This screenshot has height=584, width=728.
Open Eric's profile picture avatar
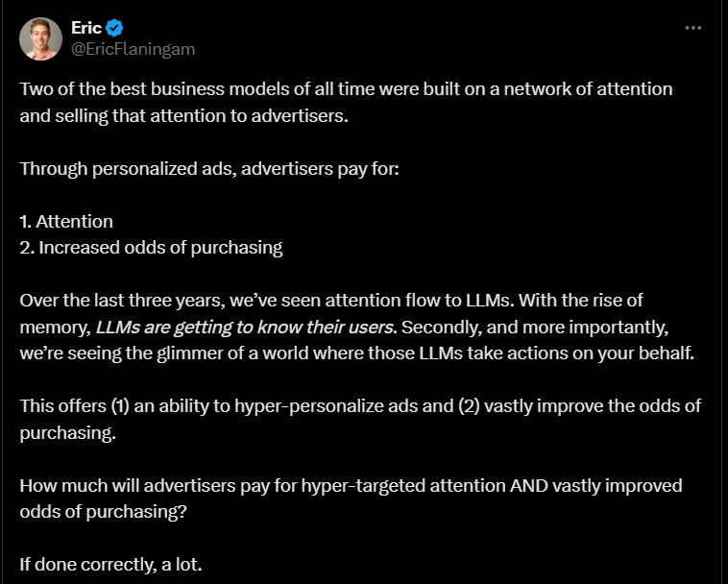point(41,39)
